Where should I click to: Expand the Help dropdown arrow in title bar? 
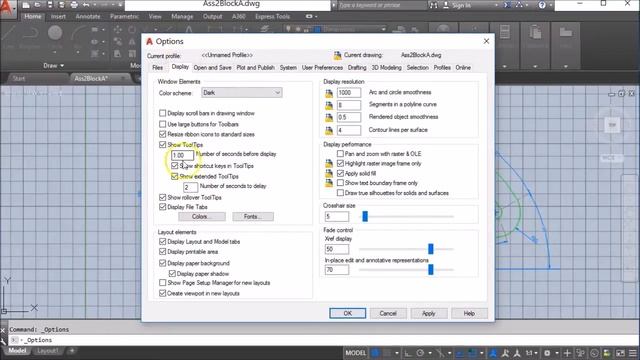[550, 5]
